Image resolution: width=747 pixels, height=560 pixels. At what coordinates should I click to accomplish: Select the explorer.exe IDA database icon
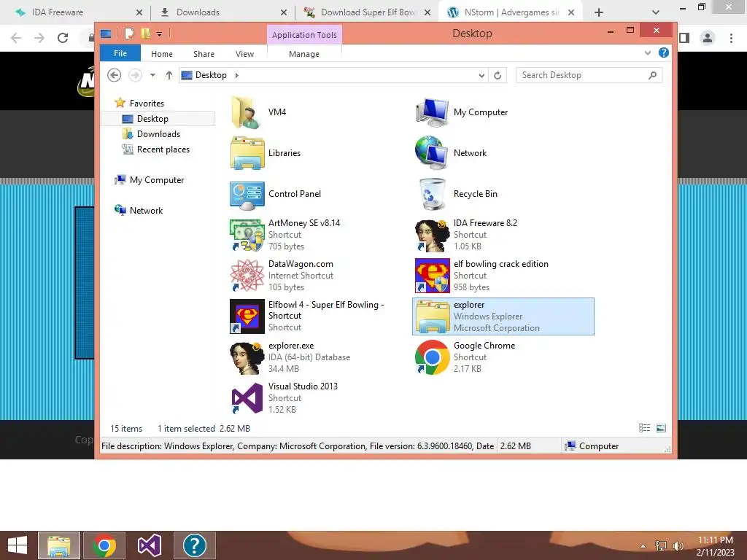pos(247,358)
